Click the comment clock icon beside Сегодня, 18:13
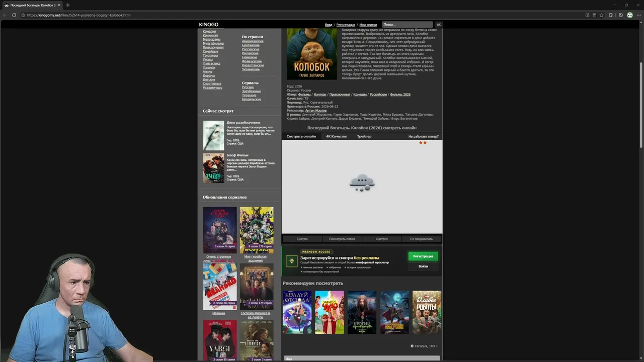This screenshot has width=644, height=362. coord(412,346)
